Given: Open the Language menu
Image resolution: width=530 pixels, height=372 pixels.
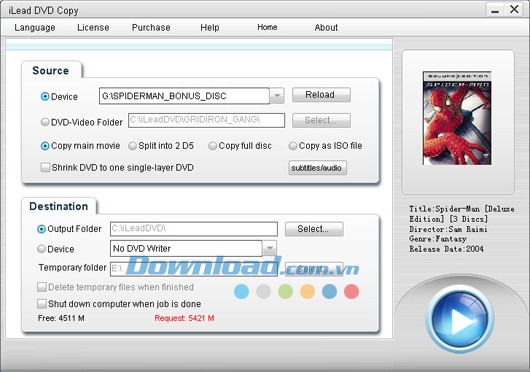Looking at the screenshot, I should pos(35,28).
